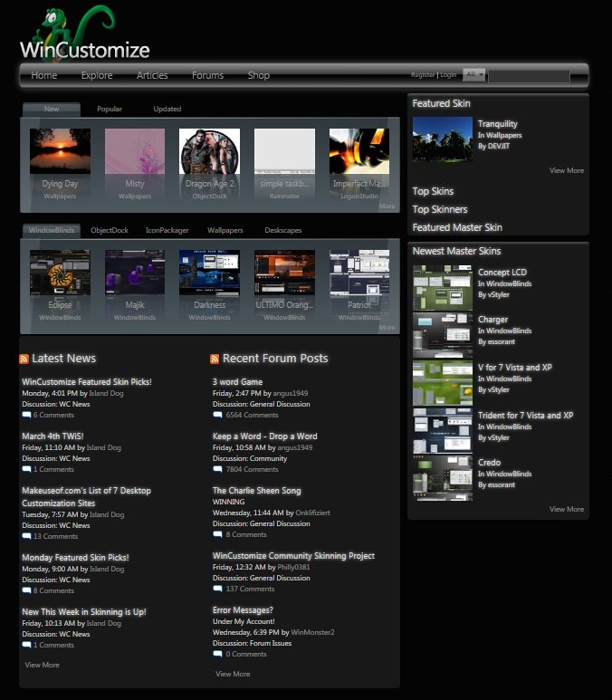Click comment bubble icon next to 6 Comments

click(27, 415)
